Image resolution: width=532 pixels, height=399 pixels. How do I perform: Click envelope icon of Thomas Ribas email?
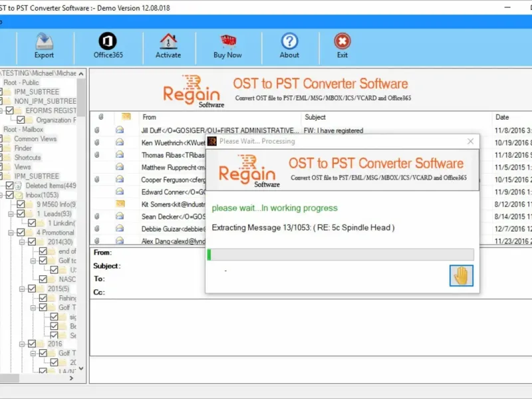[120, 155]
